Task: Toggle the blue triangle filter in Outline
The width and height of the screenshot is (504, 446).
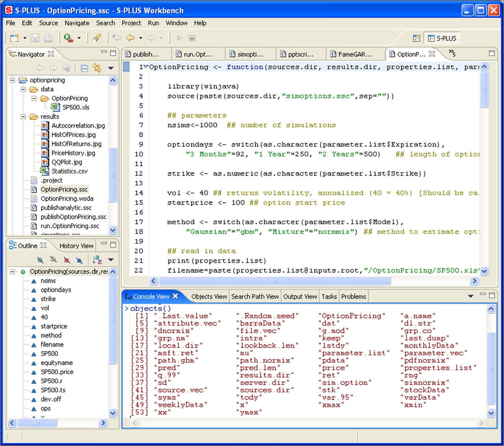Action: pos(79,260)
